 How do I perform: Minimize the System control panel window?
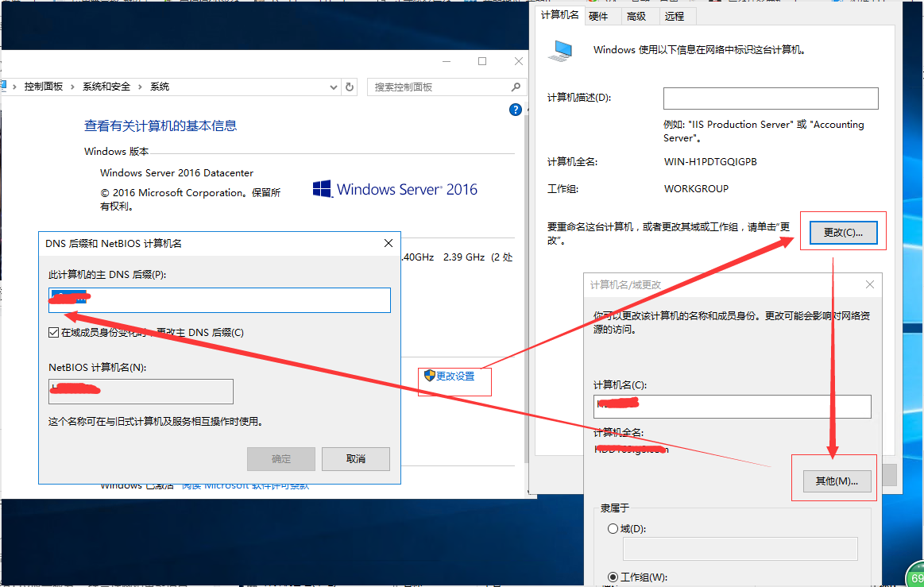point(447,61)
